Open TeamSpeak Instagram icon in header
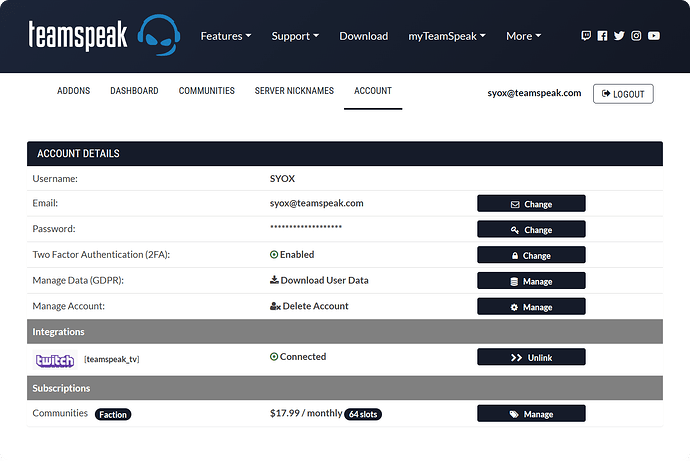 (x=636, y=36)
